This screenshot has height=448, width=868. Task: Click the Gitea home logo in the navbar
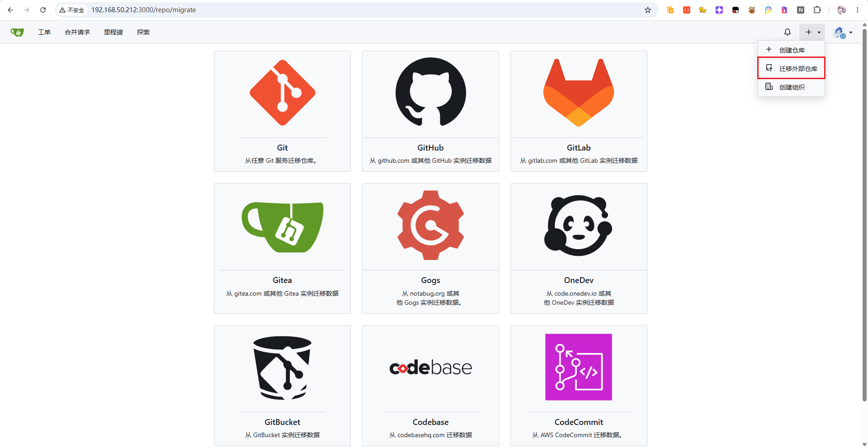tap(17, 32)
